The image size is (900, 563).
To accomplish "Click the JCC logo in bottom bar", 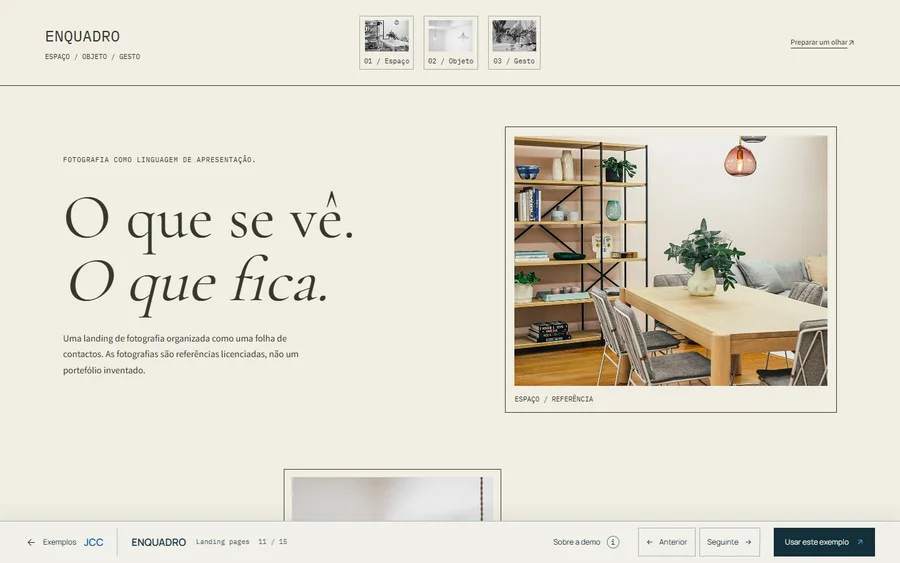I will 94,542.
